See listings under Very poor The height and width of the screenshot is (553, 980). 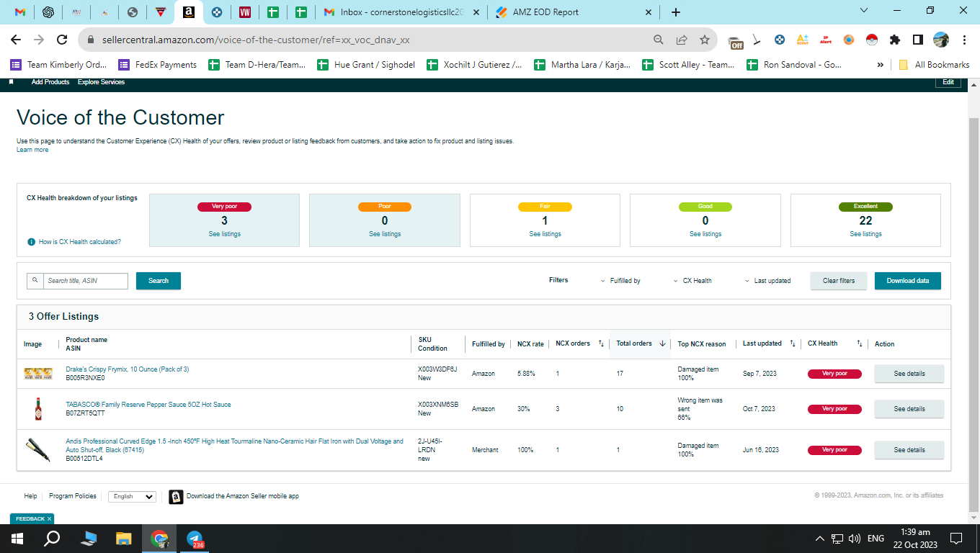click(225, 234)
